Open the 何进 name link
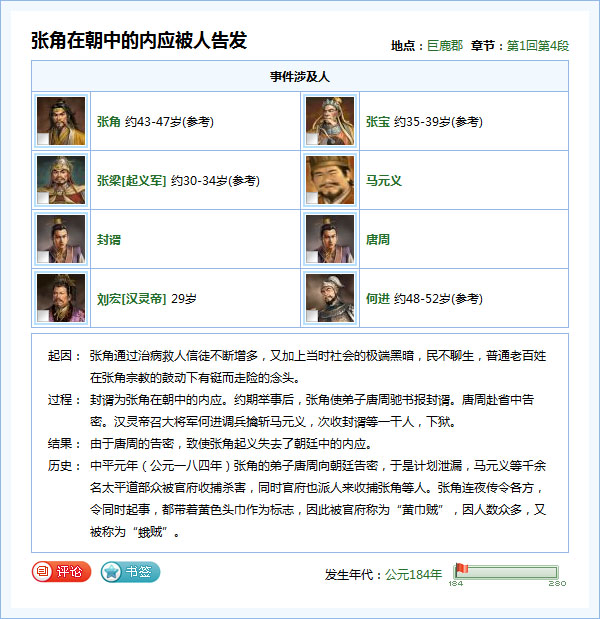The width and height of the screenshot is (600, 619). pyautogui.click(x=378, y=299)
